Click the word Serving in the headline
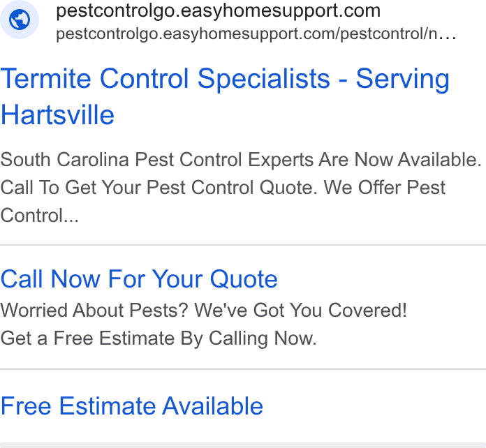 (403, 80)
